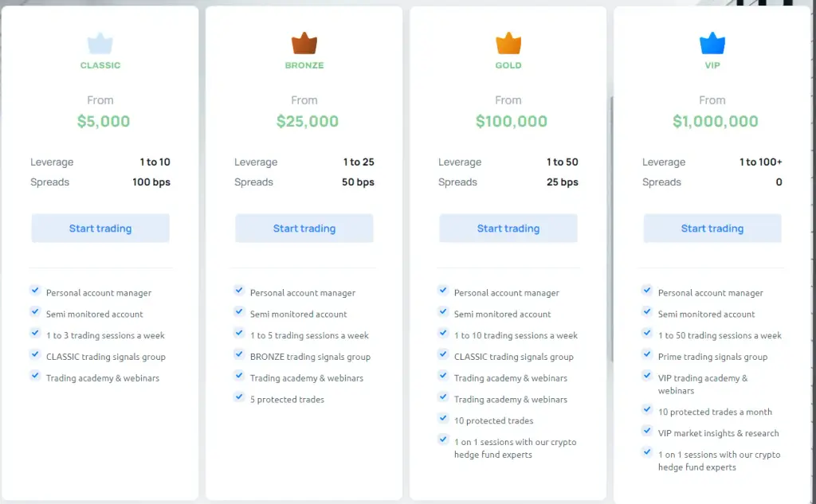Click the brown BRONZE crown icon
Image resolution: width=816 pixels, height=504 pixels.
point(304,44)
